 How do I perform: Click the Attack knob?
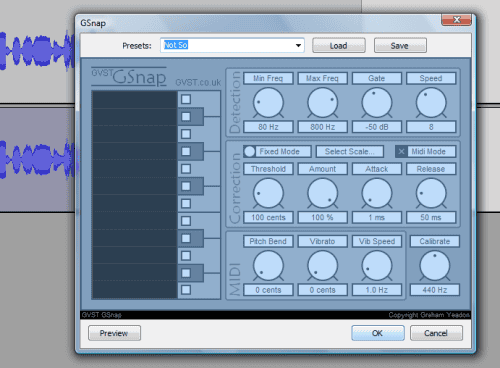(x=377, y=193)
